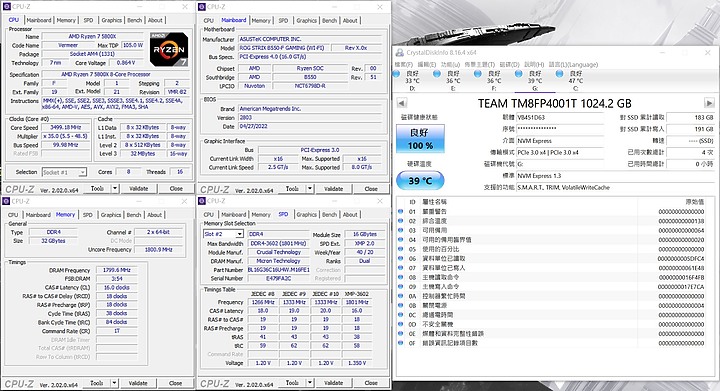Open the 磁碟(D) disk menu

pyautogui.click(x=509, y=65)
